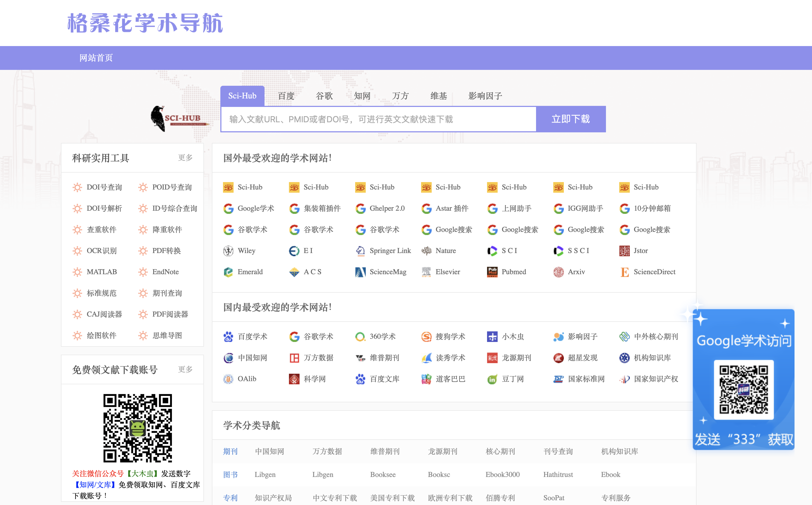
Task: Click the 科学网 icon
Action: click(x=294, y=379)
